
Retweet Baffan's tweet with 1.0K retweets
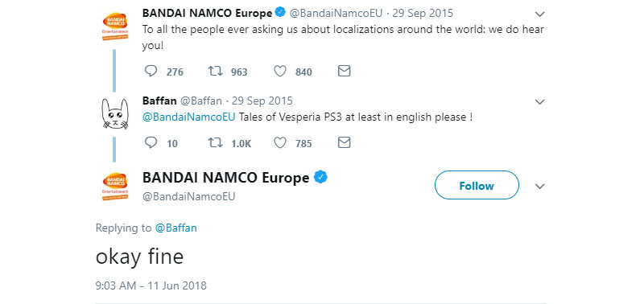pyautogui.click(x=215, y=143)
